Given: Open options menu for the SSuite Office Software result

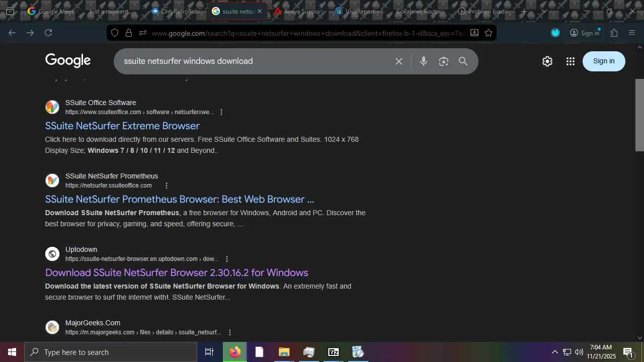Looking at the screenshot, I should click(221, 112).
